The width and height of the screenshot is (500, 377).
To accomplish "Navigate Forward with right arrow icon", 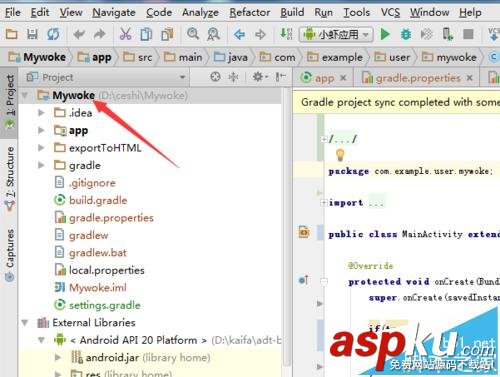I will pyautogui.click(x=260, y=34).
